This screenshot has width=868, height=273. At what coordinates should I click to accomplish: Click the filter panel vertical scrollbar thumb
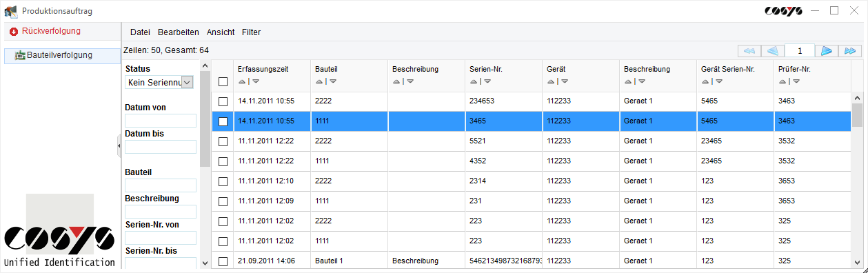click(205, 119)
